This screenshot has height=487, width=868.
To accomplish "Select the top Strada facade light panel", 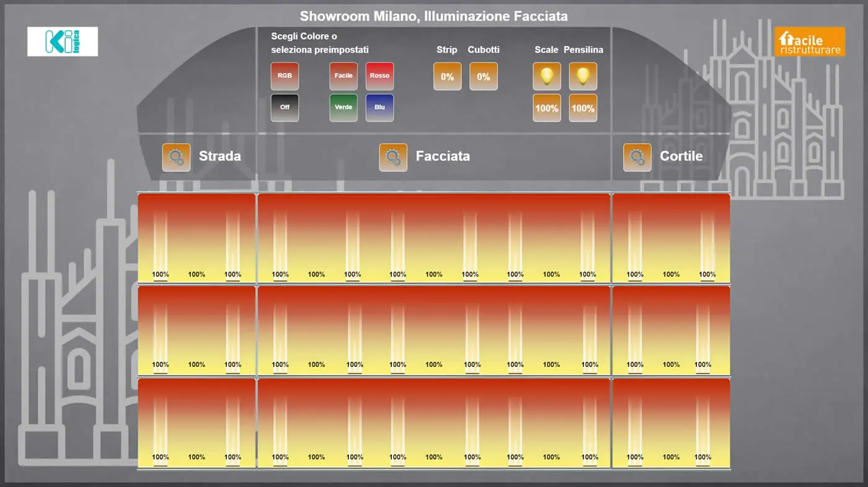I will [x=197, y=238].
